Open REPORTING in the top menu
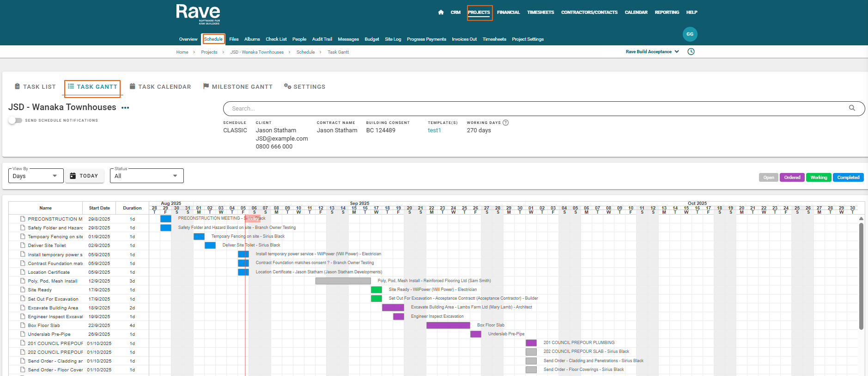The image size is (868, 376). point(667,12)
